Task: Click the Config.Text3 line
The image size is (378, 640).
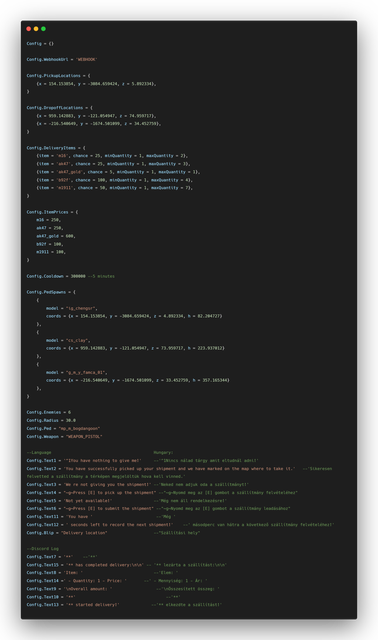Action: coord(138,484)
